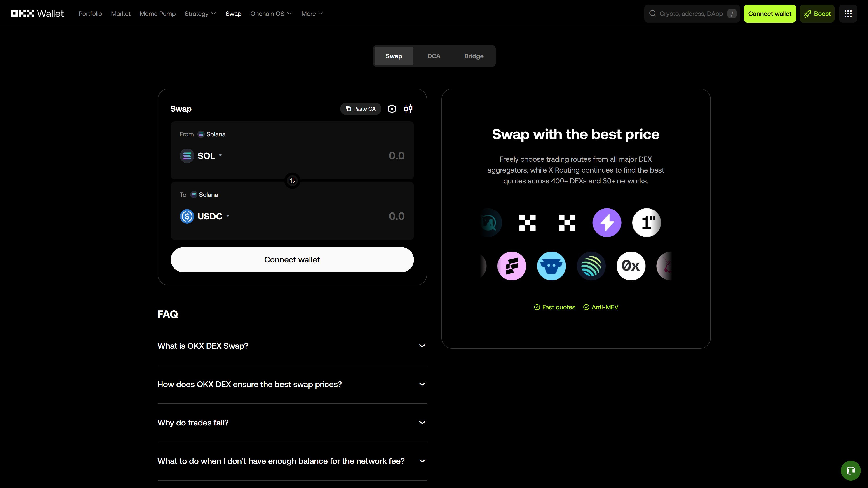868x488 pixels.
Task: Open the SOL token selector dropdown
Action: tap(201, 156)
